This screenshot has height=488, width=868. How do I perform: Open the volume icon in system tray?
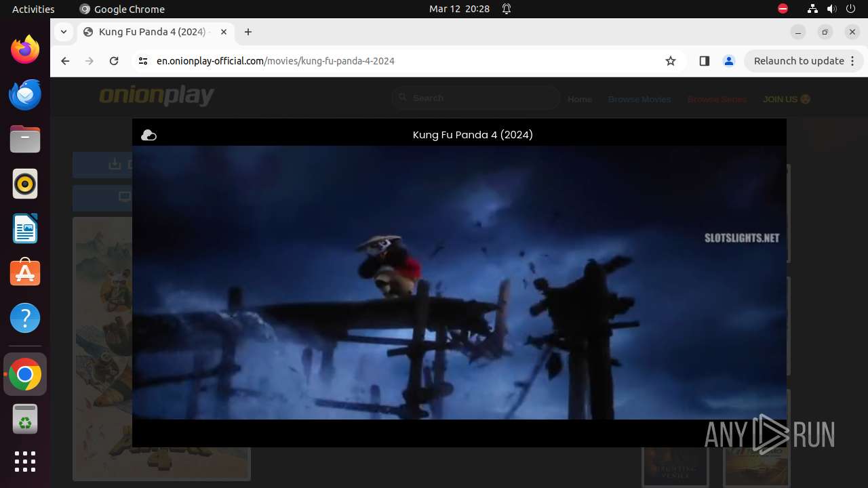832,9
